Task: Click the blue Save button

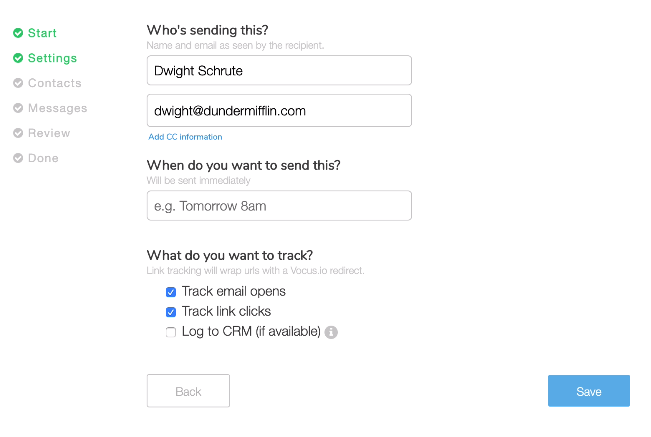Action: (x=589, y=391)
